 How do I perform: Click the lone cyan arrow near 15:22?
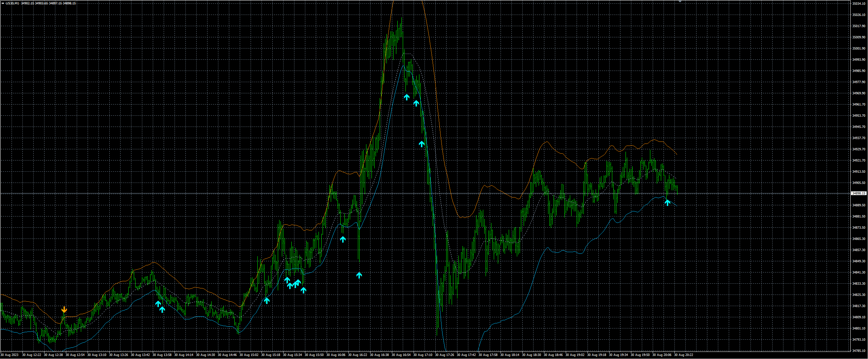pos(267,300)
